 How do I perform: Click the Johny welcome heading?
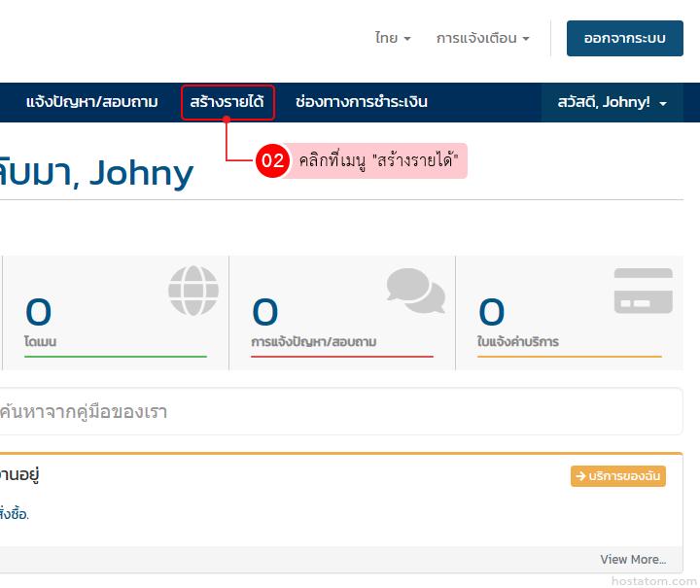97,173
